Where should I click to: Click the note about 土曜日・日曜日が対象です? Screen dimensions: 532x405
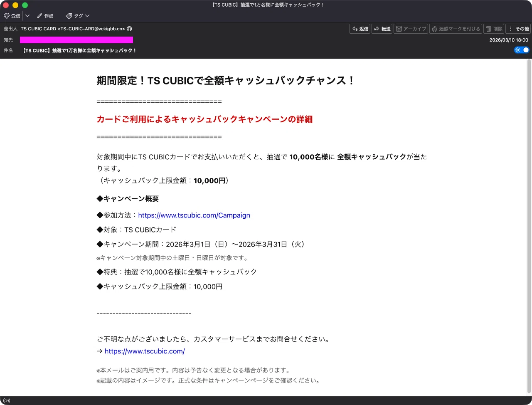pos(172,258)
